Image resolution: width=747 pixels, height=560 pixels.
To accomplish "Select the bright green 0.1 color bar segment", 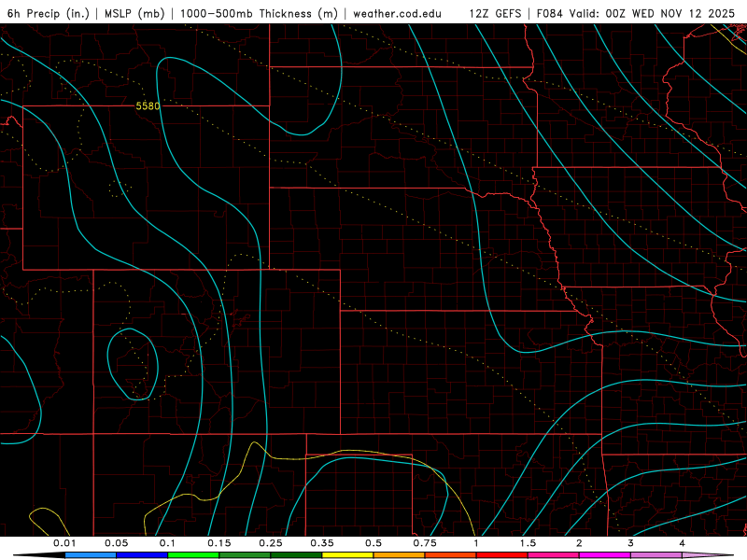I will pos(193,555).
